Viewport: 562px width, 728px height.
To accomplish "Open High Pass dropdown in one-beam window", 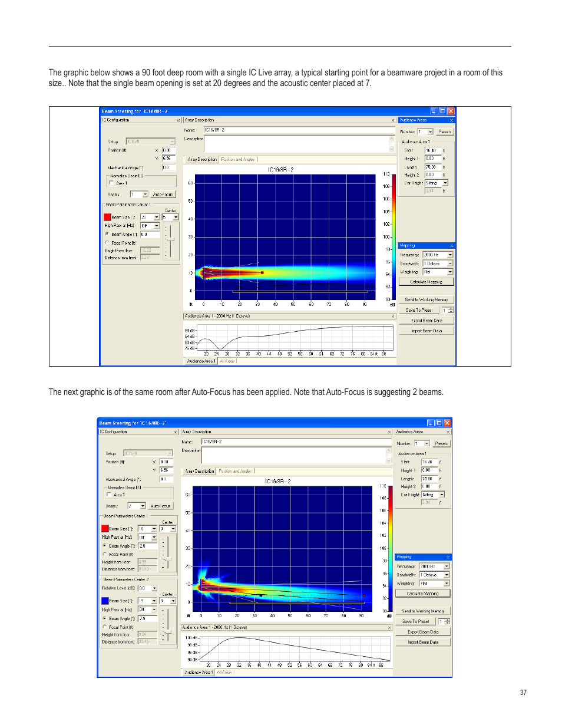I will click(157, 226).
